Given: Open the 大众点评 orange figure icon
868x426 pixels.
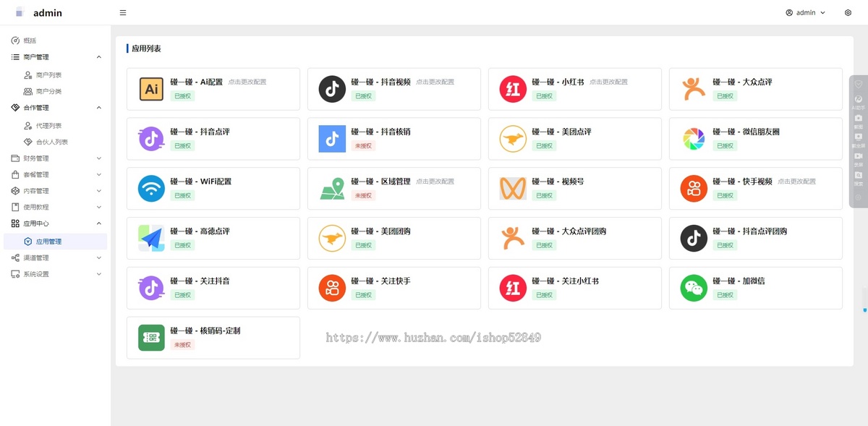Looking at the screenshot, I should point(694,89).
